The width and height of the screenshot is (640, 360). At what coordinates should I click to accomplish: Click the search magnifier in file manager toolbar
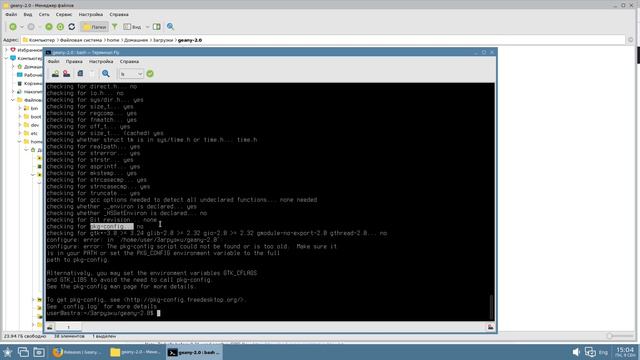[x=170, y=27]
